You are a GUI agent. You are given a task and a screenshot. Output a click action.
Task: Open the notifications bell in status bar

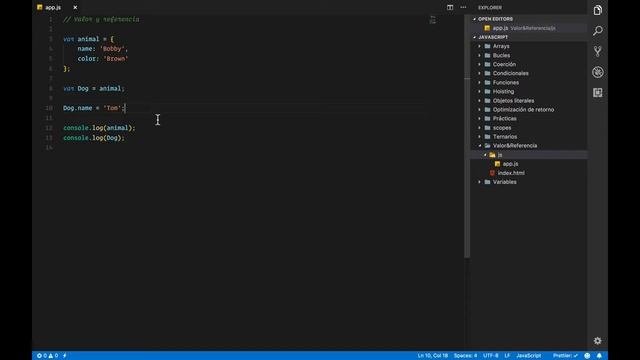pos(599,356)
